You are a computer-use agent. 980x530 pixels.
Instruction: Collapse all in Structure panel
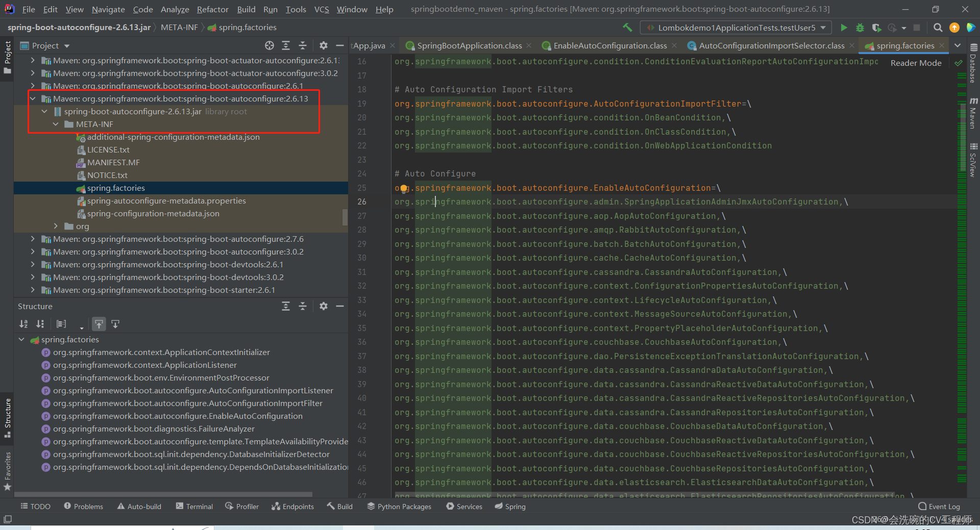click(303, 306)
